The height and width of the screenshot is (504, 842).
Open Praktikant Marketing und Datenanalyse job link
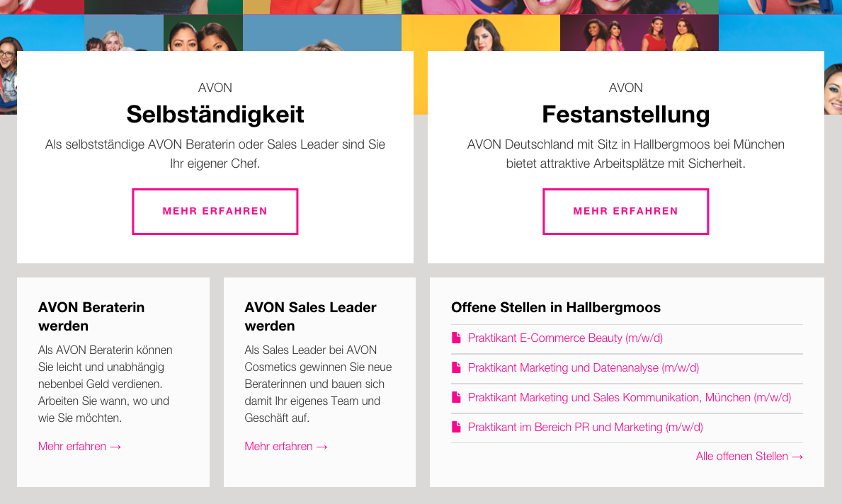point(584,367)
